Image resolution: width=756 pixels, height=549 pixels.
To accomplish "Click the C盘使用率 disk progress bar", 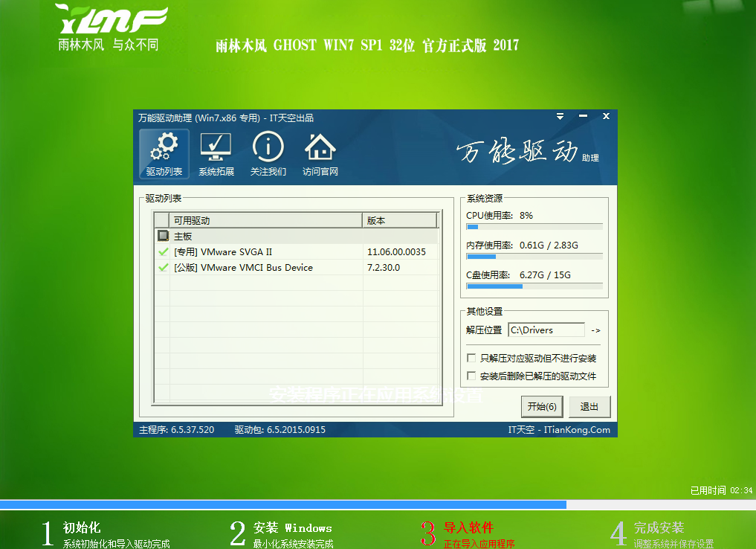I will point(534,286).
